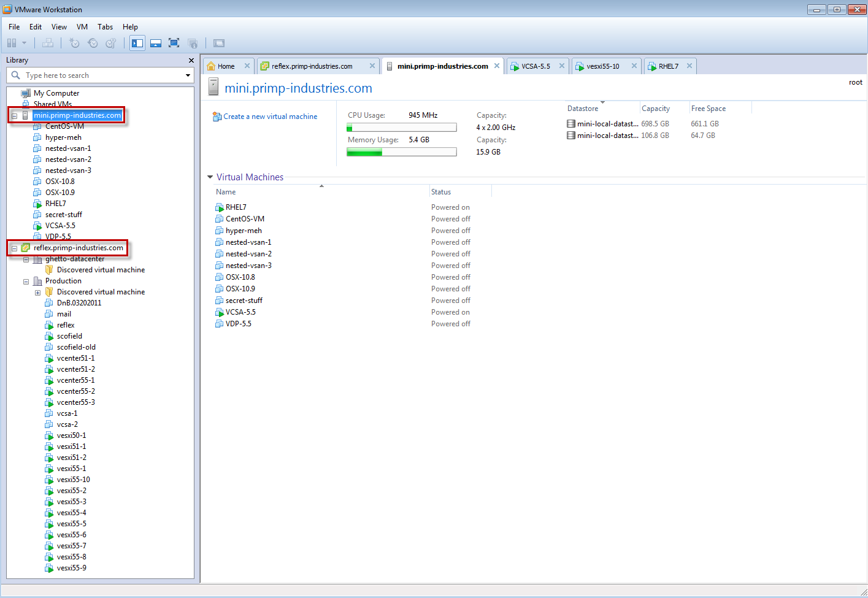The height and width of the screenshot is (598, 868).
Task: Click the CPU Usage progress bar
Action: [401, 127]
